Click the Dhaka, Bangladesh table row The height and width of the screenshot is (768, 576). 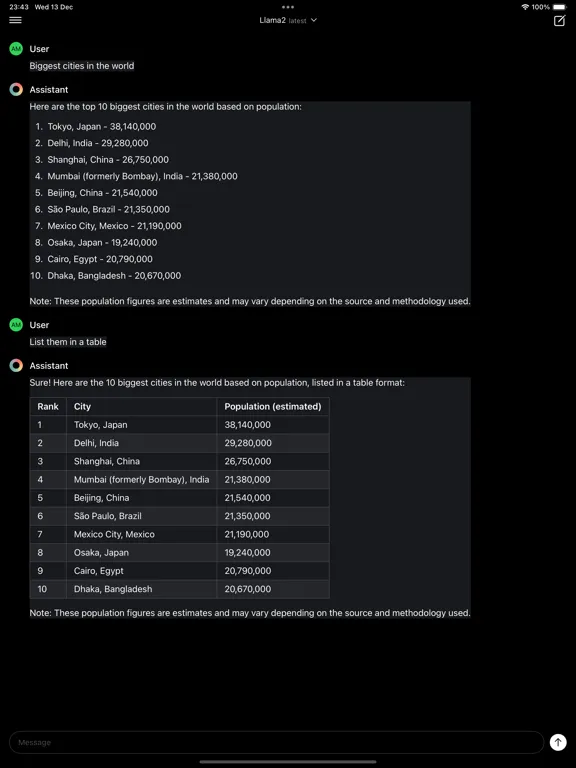coord(180,589)
